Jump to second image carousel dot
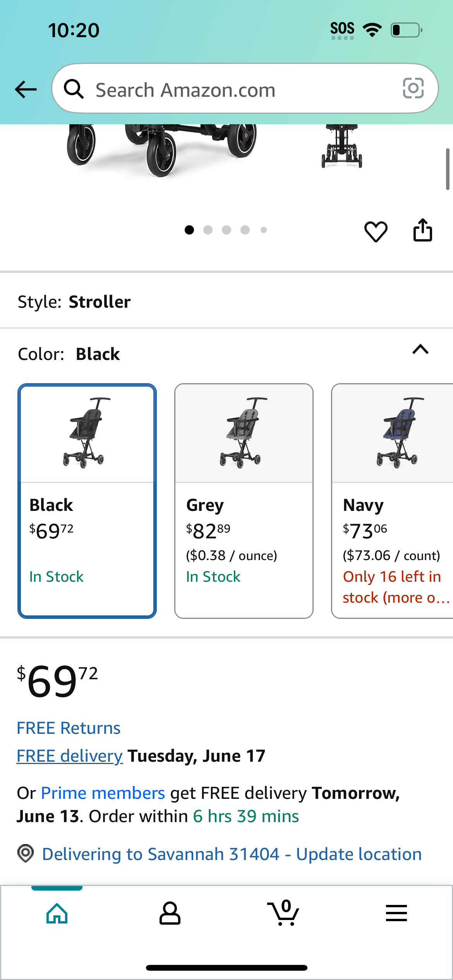The width and height of the screenshot is (453, 980). coord(208,230)
